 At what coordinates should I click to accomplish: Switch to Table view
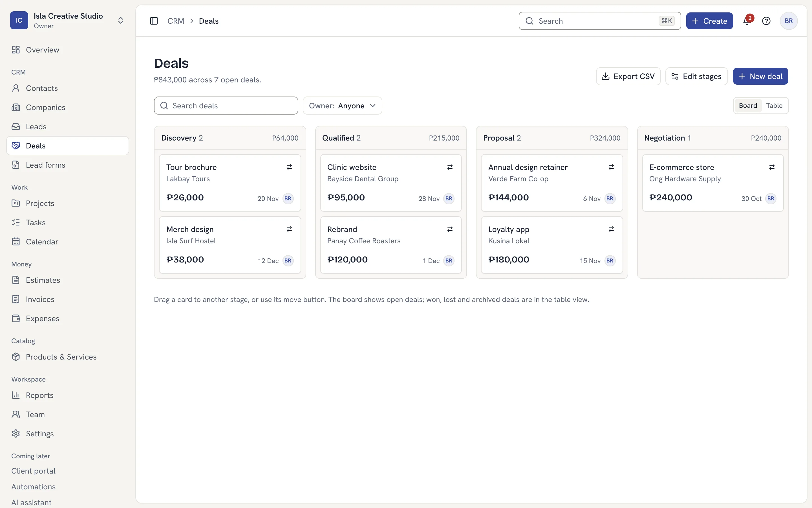(774, 106)
